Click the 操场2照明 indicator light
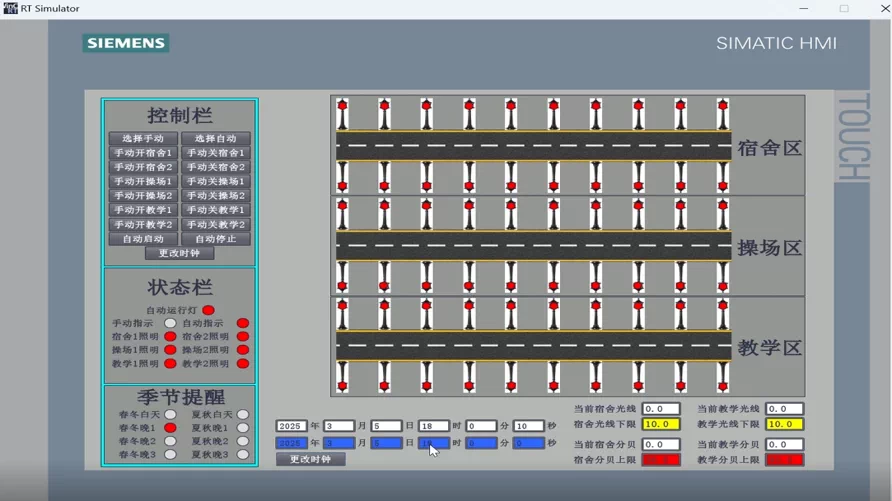Screen dimensions: 892x501 [243, 350]
